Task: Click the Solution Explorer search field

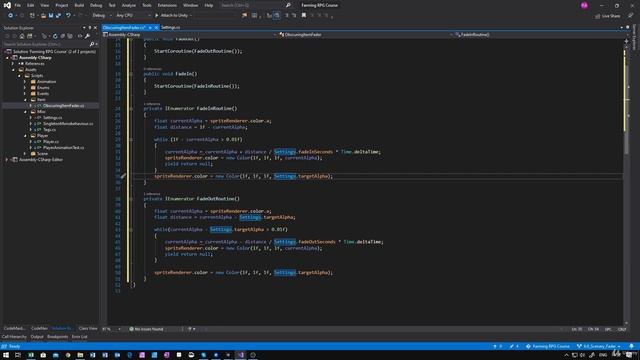Action: (x=46, y=44)
